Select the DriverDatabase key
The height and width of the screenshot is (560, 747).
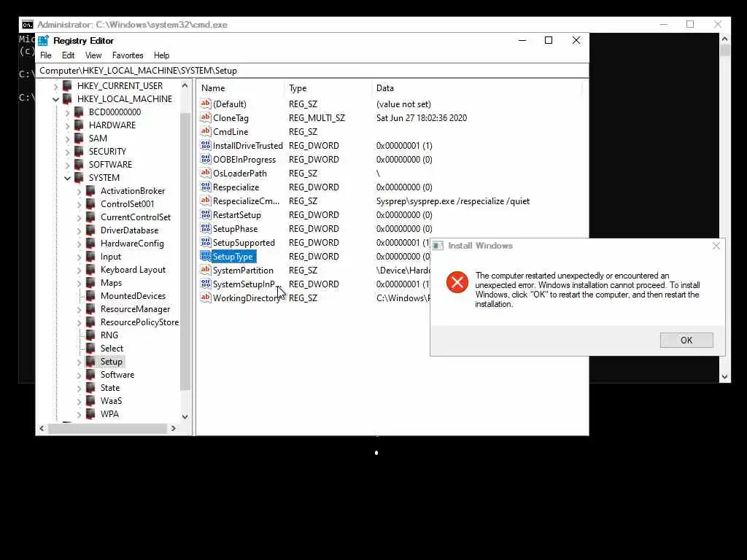tap(129, 230)
